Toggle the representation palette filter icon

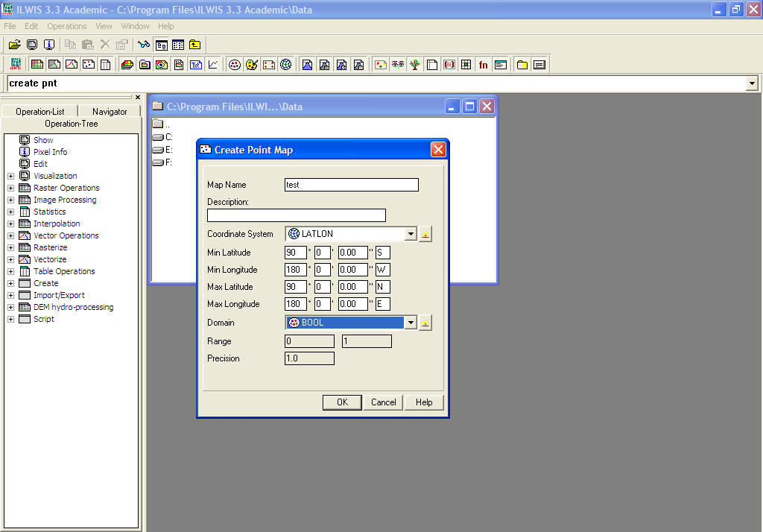click(x=252, y=64)
